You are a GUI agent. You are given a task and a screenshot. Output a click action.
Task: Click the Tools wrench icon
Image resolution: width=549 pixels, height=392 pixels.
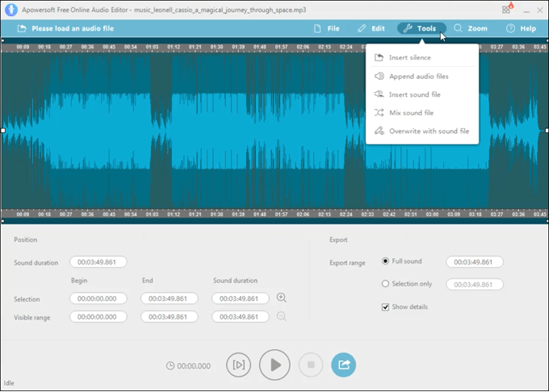[x=408, y=28]
